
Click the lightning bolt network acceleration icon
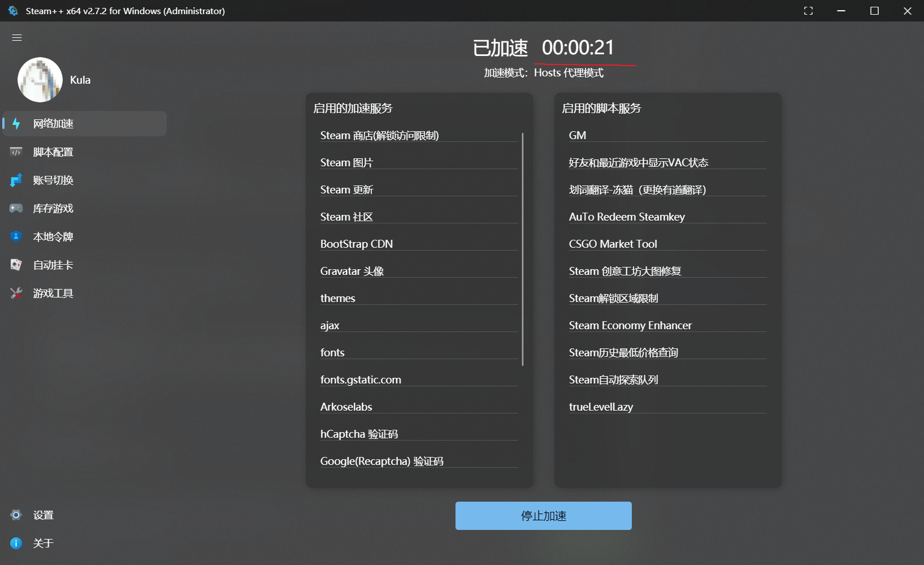16,123
